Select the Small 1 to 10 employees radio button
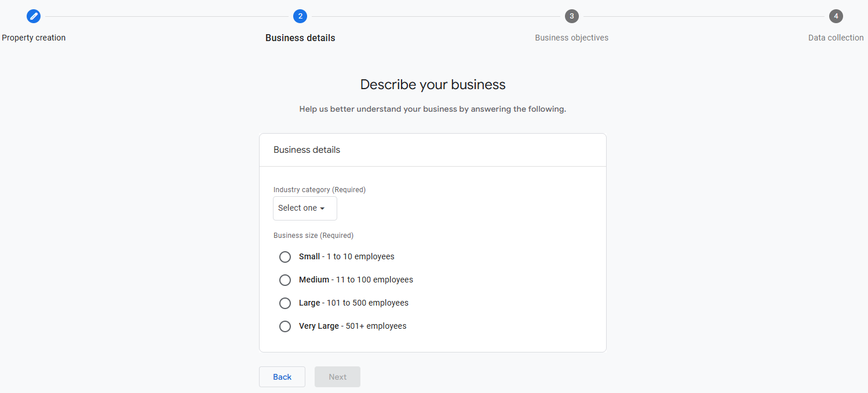The height and width of the screenshot is (393, 868). pyautogui.click(x=285, y=257)
